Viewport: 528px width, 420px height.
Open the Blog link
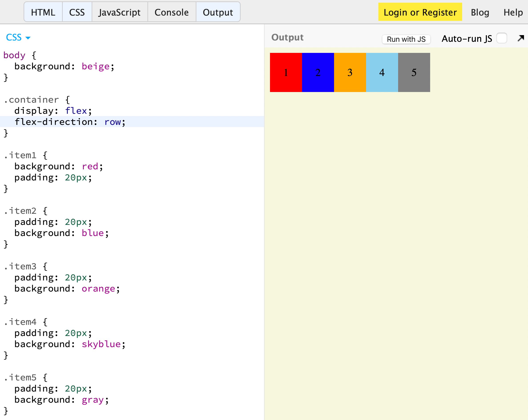(480, 12)
